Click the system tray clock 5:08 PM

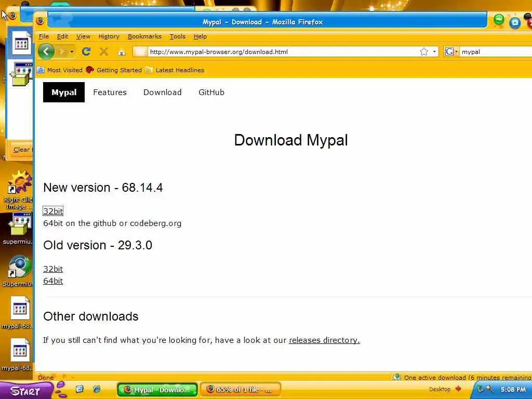513,390
